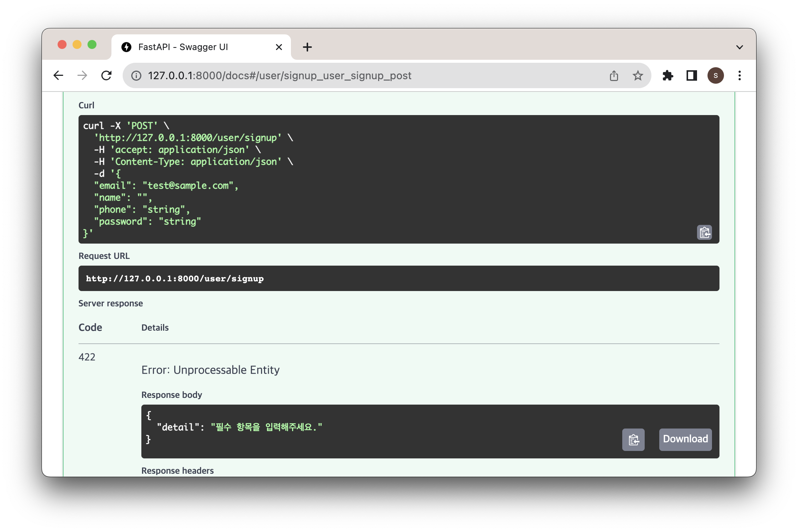Reload the Swagger UI page

(x=107, y=76)
